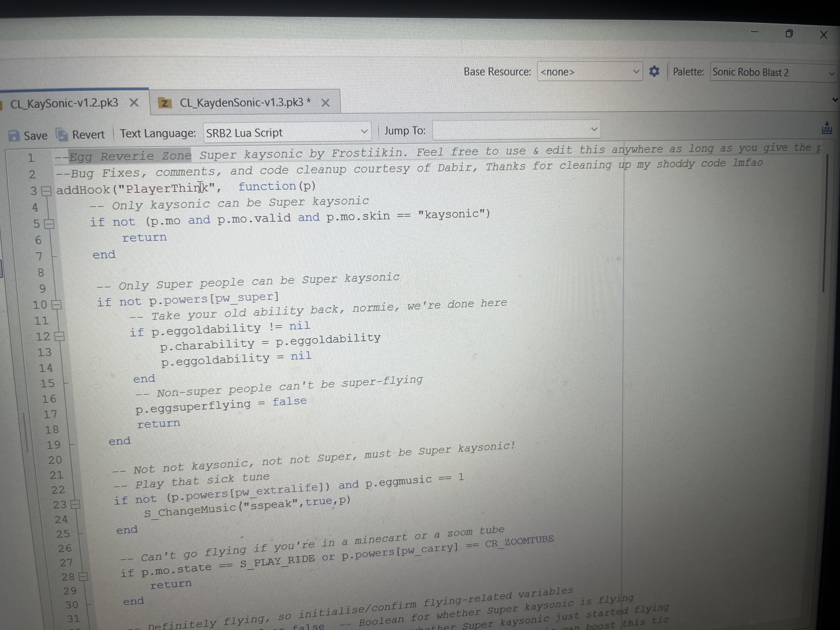The height and width of the screenshot is (630, 840).
Task: Click the Revert icon
Action: pos(61,134)
